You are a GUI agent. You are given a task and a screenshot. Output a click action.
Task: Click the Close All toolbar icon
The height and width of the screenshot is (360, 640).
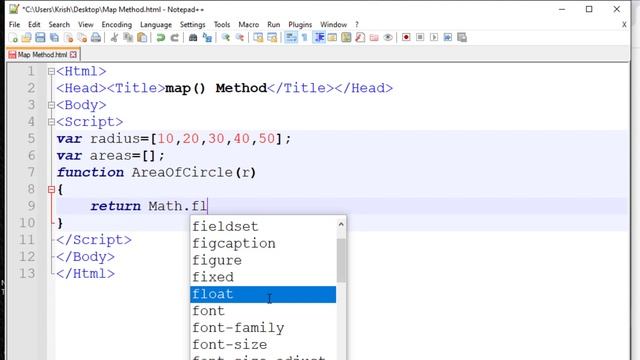(x=82, y=38)
